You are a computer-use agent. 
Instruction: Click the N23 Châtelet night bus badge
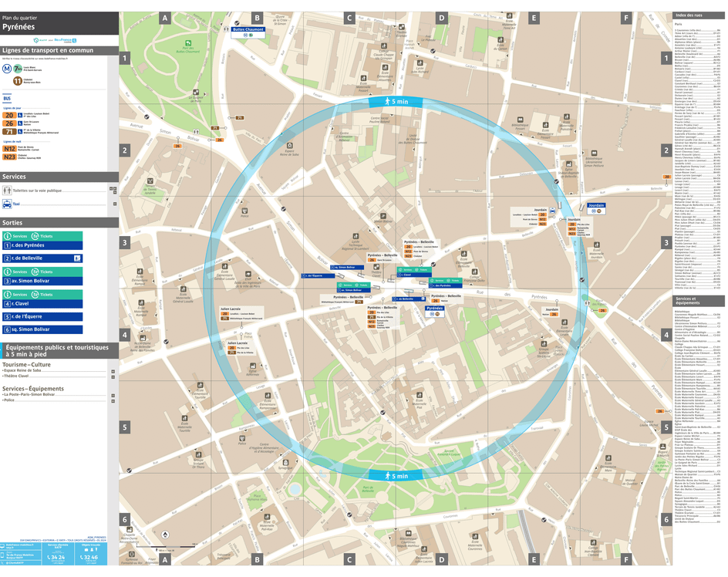9,157
